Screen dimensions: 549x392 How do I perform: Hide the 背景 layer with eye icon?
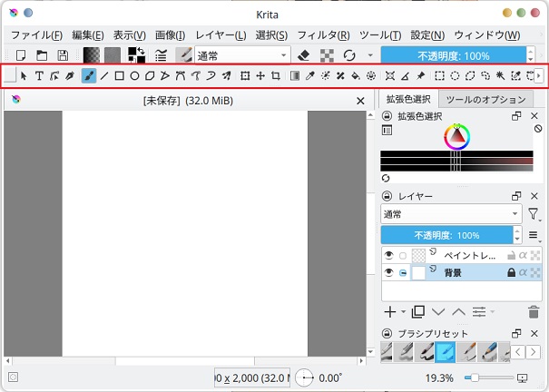coord(388,272)
